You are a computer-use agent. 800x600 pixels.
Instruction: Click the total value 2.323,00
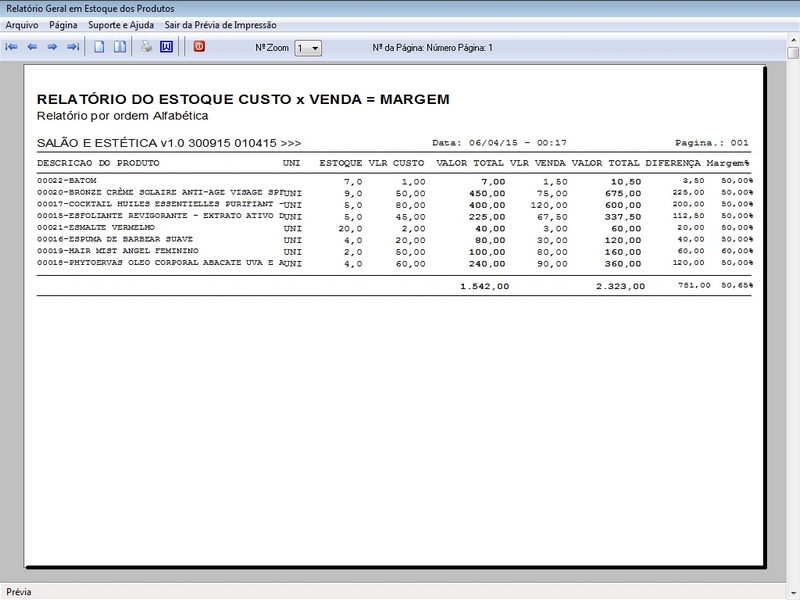620,286
